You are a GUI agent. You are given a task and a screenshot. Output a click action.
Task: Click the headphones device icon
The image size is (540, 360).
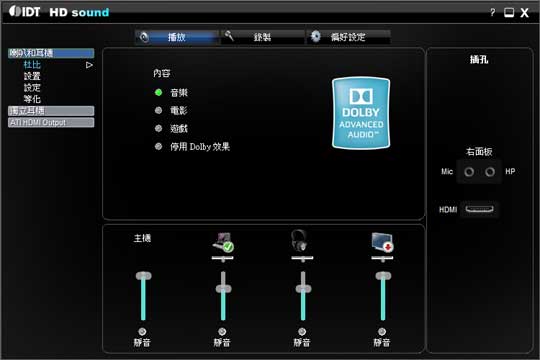coord(299,240)
